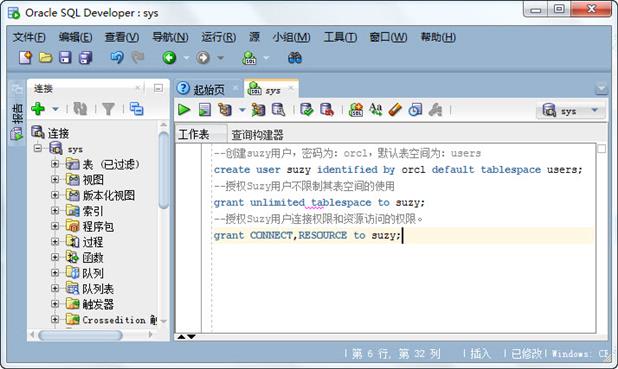This screenshot has height=369, width=618.
Task: Close the sys worksheet tab
Action: [x=291, y=88]
